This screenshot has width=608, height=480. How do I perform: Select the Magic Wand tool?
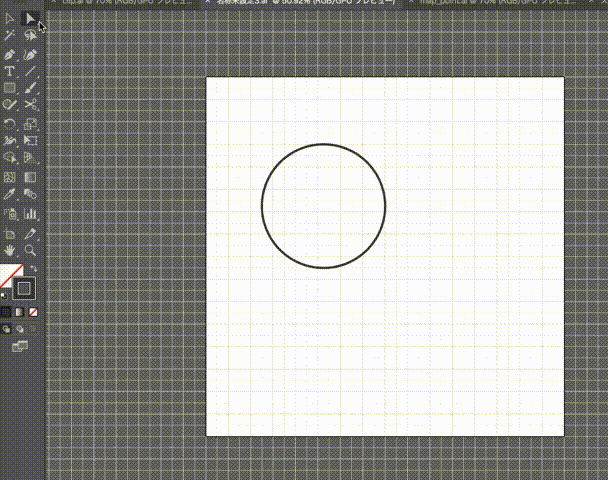9,36
